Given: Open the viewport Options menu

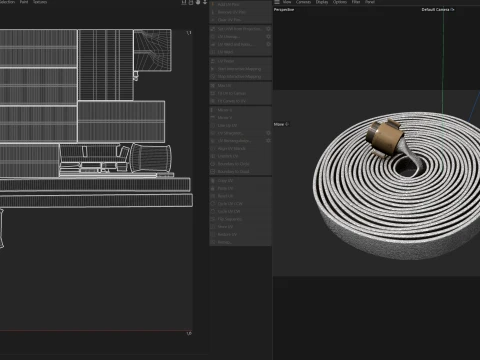Looking at the screenshot, I should click(x=340, y=2).
